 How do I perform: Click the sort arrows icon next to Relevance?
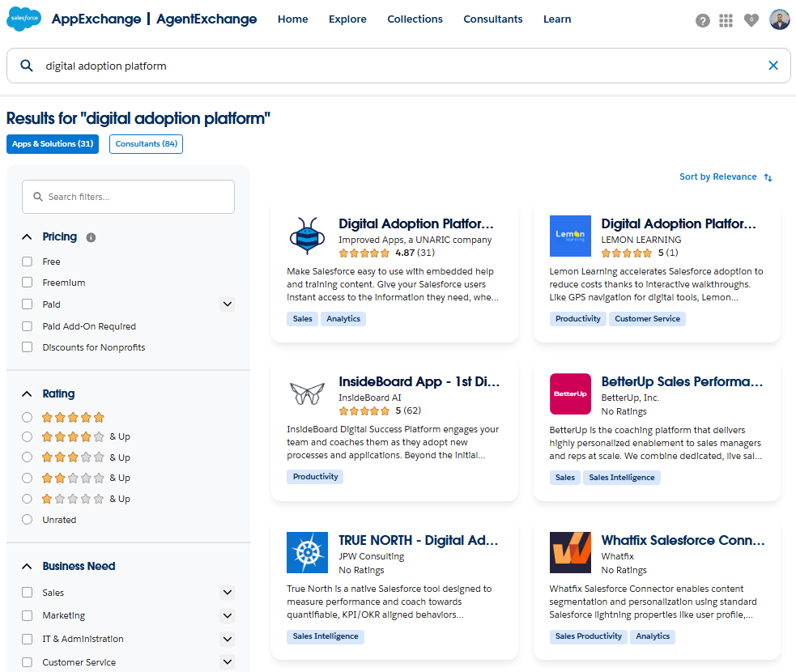click(768, 177)
